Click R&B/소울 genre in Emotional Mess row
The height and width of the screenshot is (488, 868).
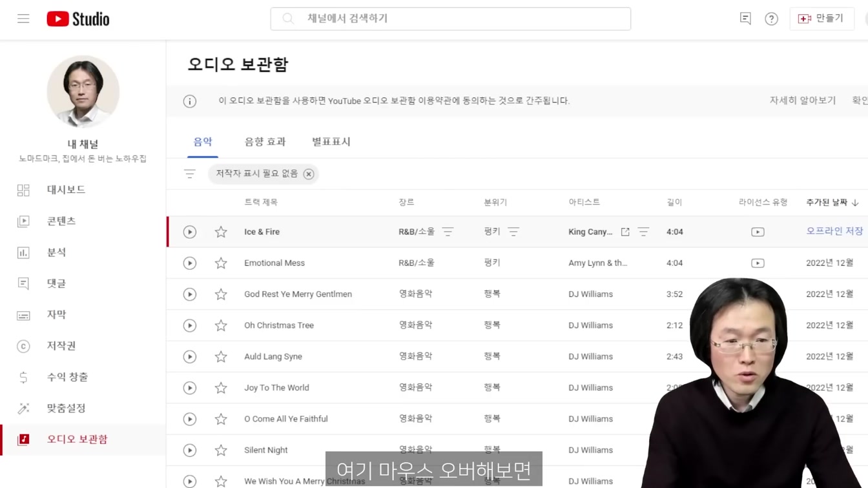click(x=417, y=263)
